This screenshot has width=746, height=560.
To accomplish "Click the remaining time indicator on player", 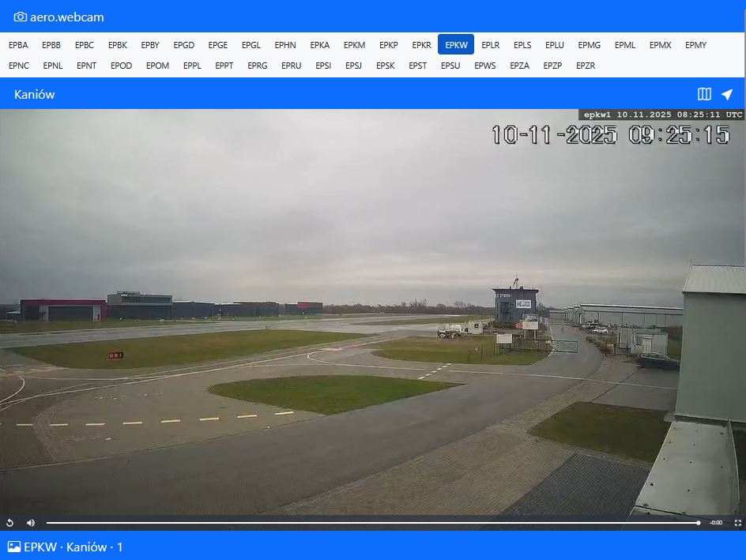I will (716, 523).
